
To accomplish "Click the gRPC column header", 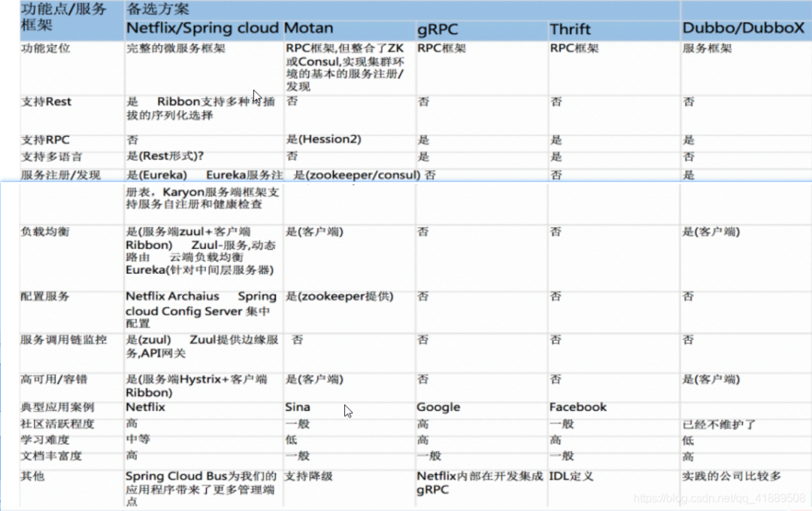I will click(438, 29).
